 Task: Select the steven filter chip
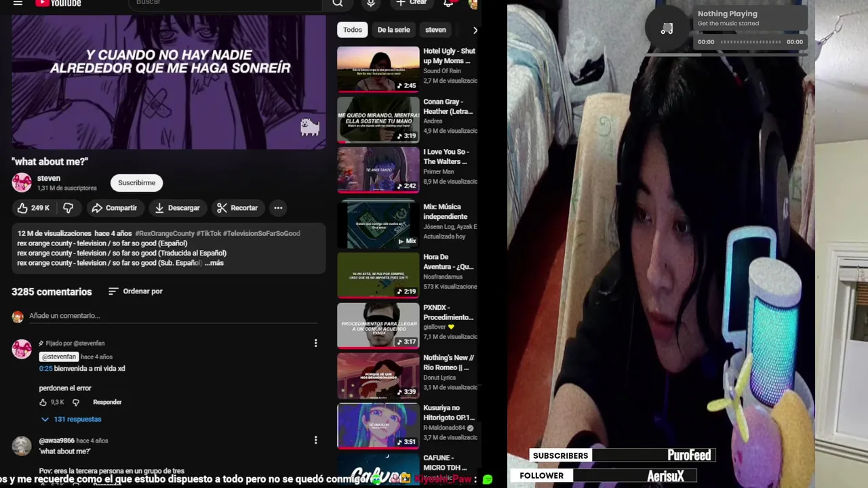pos(435,30)
